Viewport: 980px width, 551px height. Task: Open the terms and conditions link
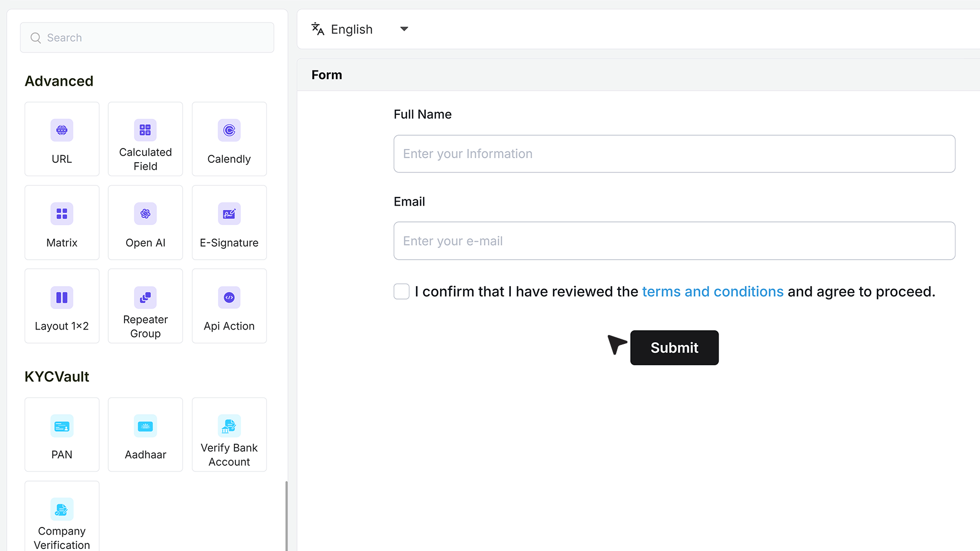[x=713, y=291]
